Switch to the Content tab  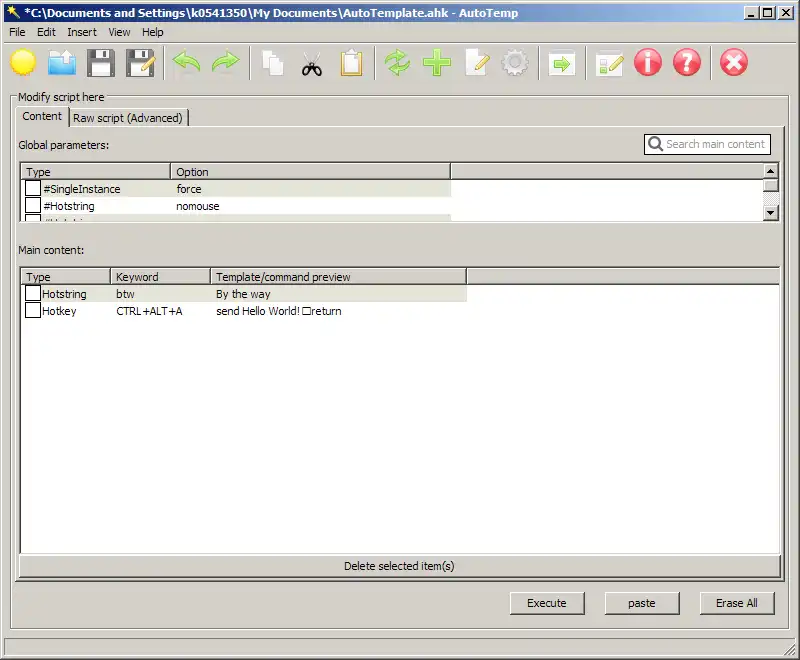tap(42, 116)
